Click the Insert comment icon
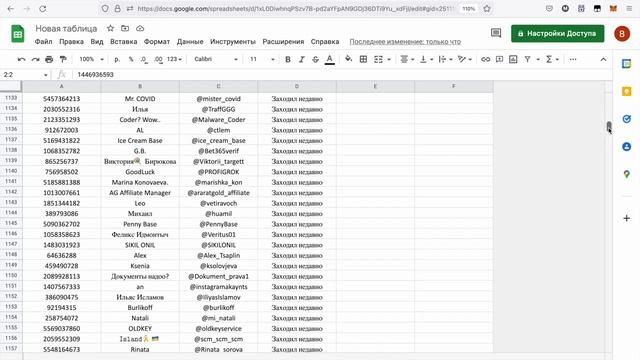 pos(499,60)
